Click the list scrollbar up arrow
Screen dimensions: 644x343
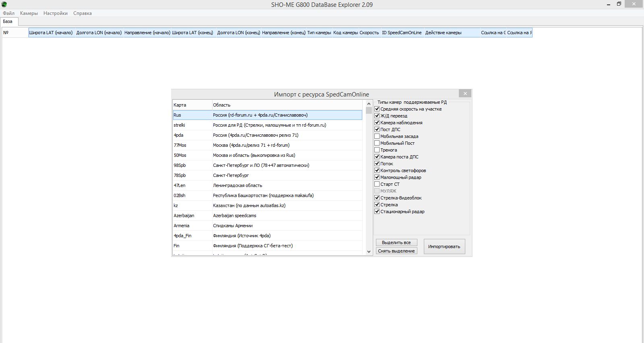tap(369, 103)
